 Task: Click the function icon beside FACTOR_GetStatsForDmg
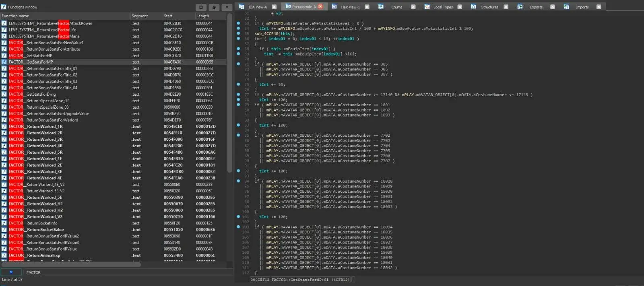[x=4, y=94]
